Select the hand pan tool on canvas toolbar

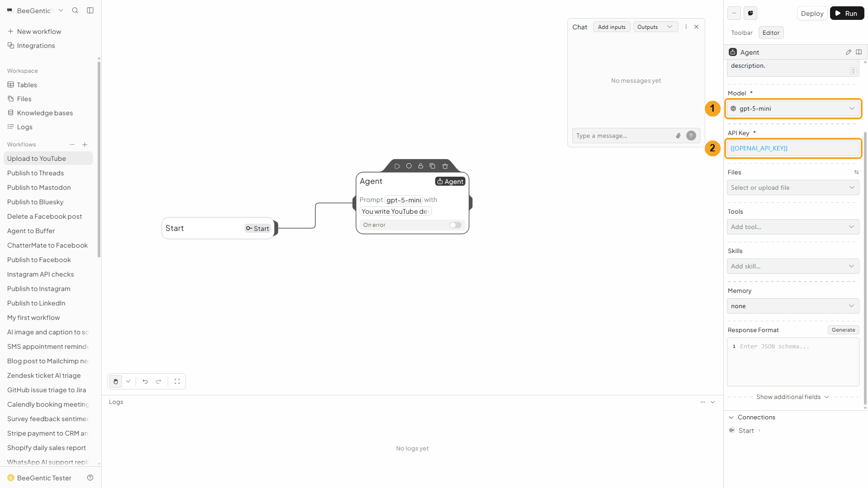point(116,381)
